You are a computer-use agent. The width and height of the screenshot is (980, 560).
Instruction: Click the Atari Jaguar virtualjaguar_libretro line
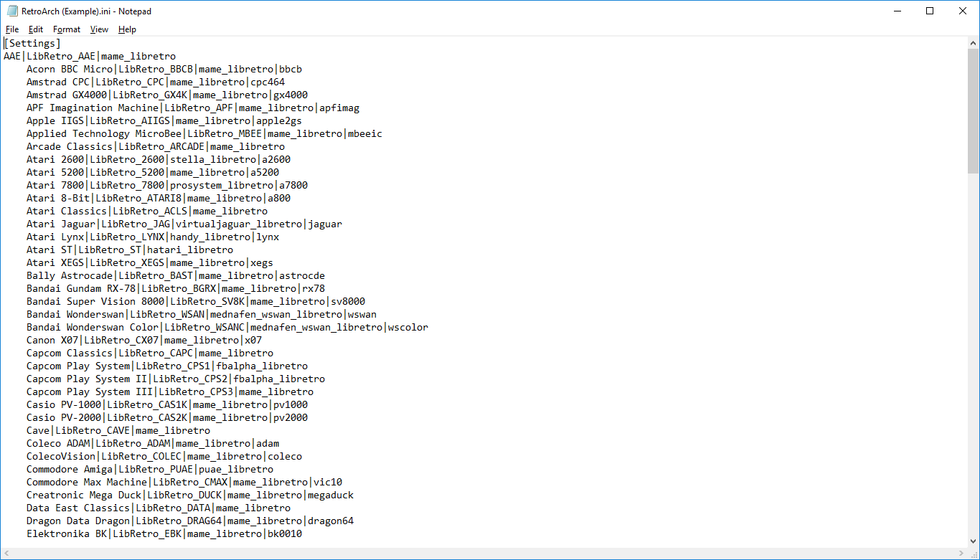point(184,224)
